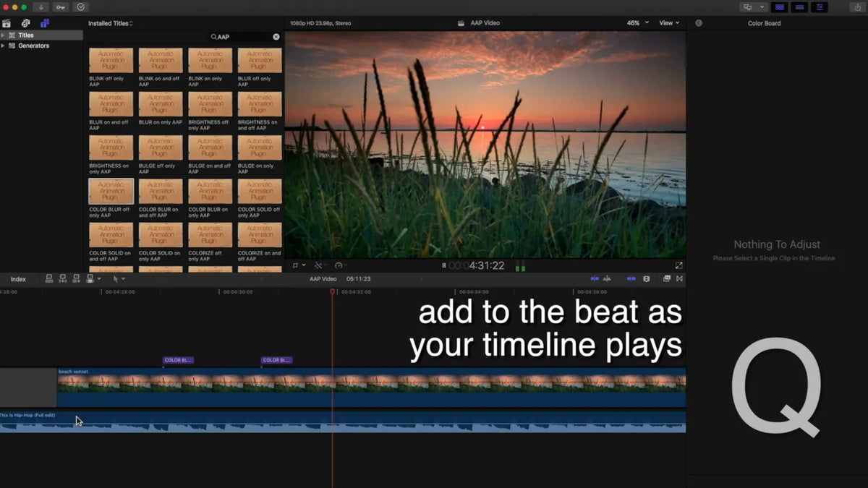Viewport: 868px width, 488px height.
Task: Select the BLINK on only AAP title
Action: click(x=210, y=61)
